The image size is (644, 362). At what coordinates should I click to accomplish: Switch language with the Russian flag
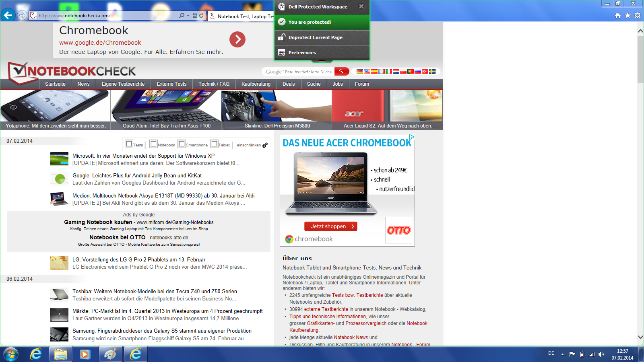pyautogui.click(x=418, y=72)
